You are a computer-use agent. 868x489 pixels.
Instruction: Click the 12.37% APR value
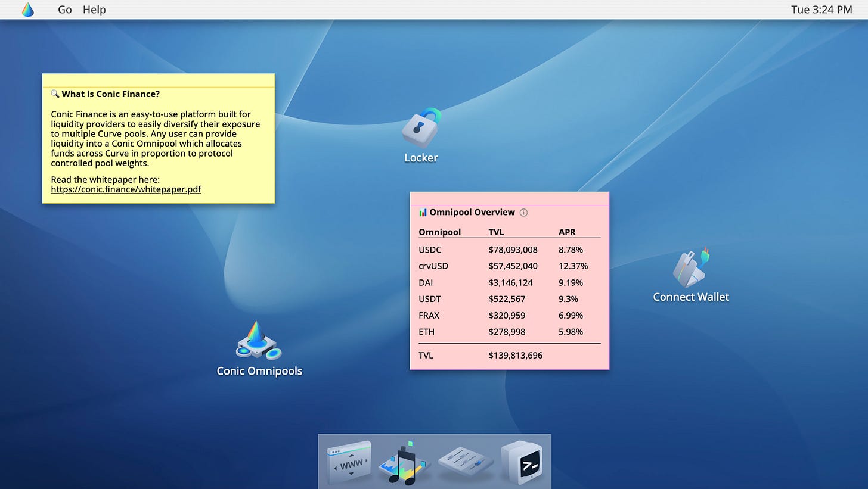[573, 266]
